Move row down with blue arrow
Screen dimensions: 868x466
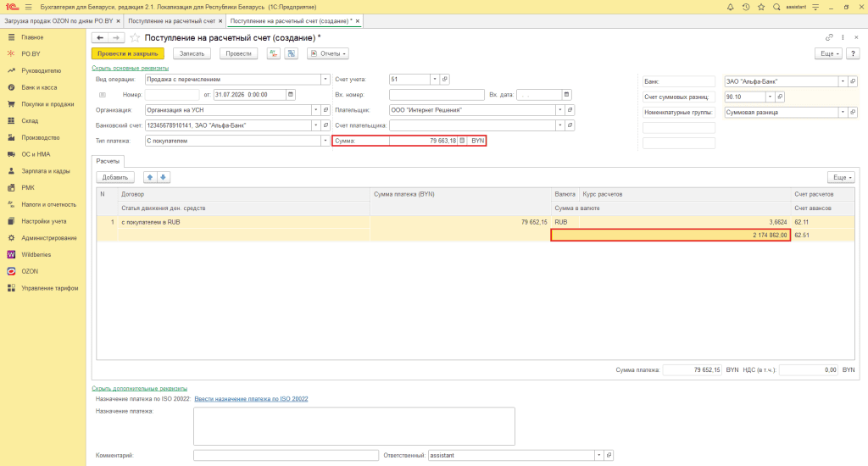pyautogui.click(x=164, y=178)
